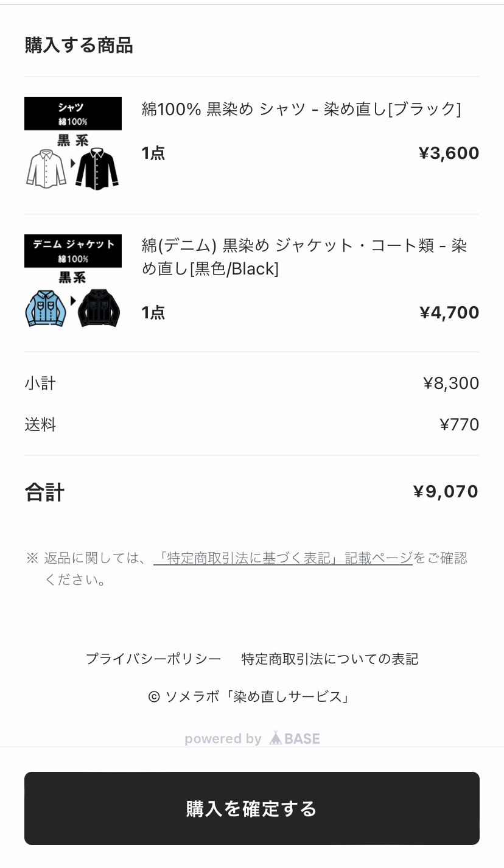504x868 pixels.
Task: Click the blue denim jacket illustration
Action: (46, 308)
